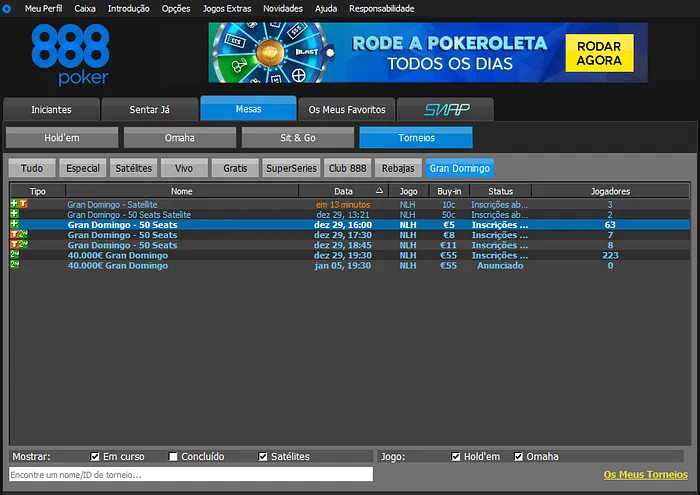The width and height of the screenshot is (700, 495).
Task: Click the spinning wheel image in banner
Action: 271,53
